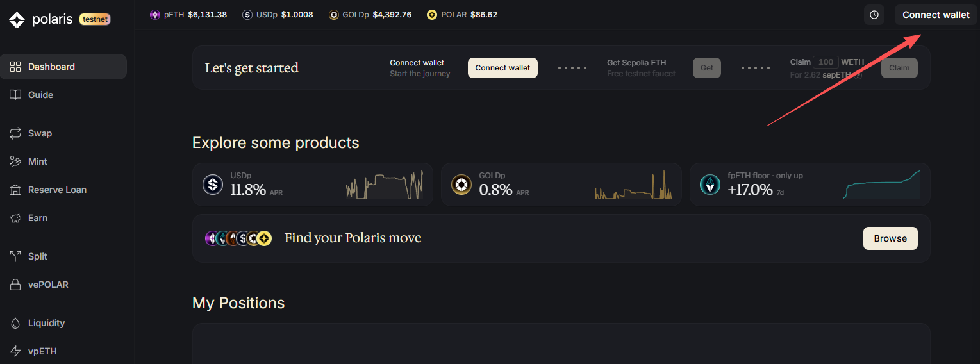Screen dimensions: 980x364
Task: Click the 0.8% APR value
Action: click(495, 190)
